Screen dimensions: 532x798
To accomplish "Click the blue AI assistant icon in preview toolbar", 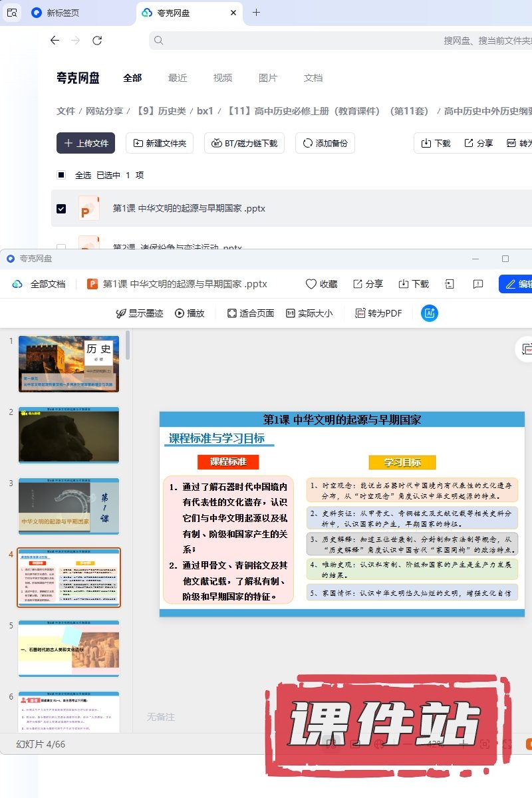I will pyautogui.click(x=430, y=313).
